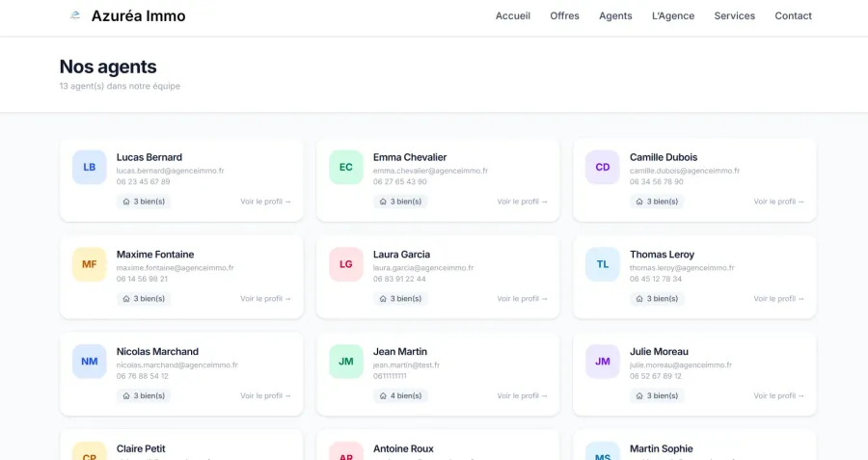Click the Azuréa Immo brand name
The image size is (868, 460).
138,16
